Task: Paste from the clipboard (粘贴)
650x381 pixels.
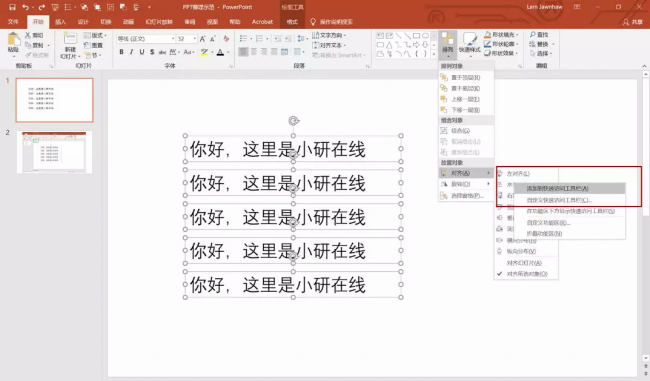Action: (x=13, y=44)
